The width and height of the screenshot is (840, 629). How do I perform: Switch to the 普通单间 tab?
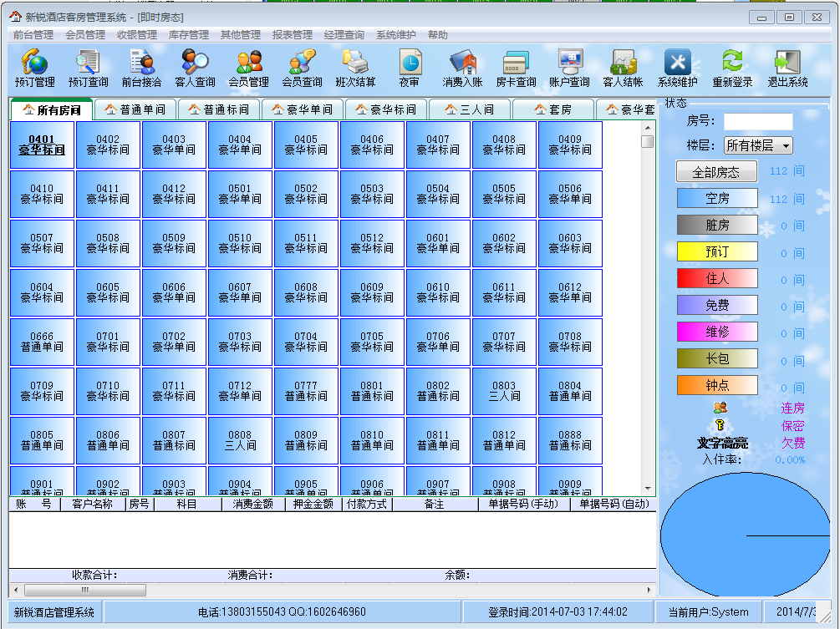[x=135, y=109]
